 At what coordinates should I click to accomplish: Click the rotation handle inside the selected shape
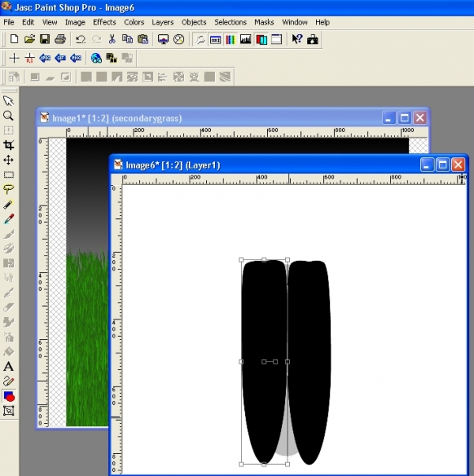tap(276, 361)
